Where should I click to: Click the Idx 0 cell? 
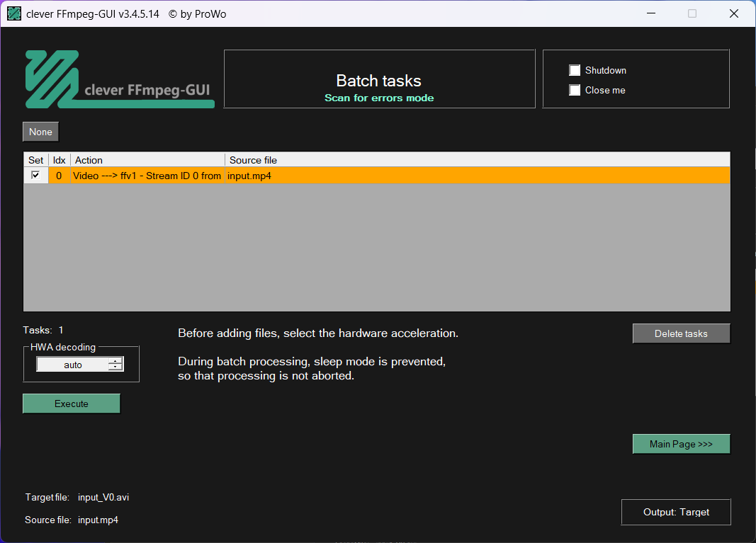(59, 176)
